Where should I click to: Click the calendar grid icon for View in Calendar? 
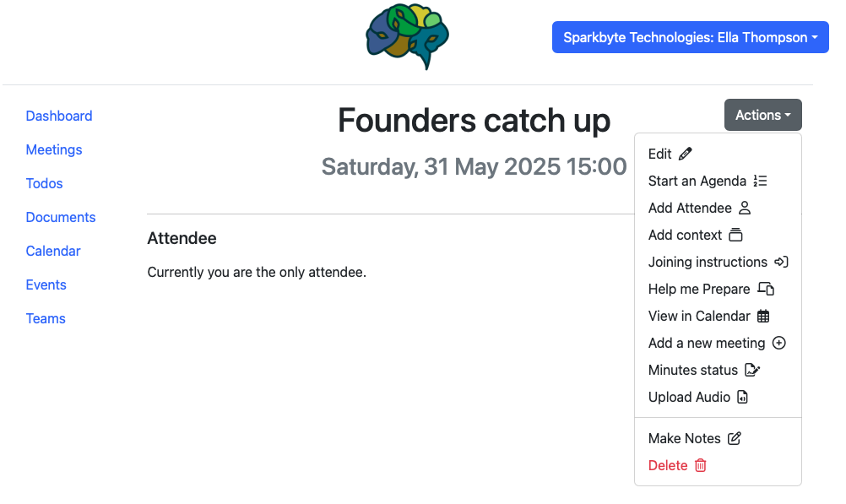click(763, 316)
